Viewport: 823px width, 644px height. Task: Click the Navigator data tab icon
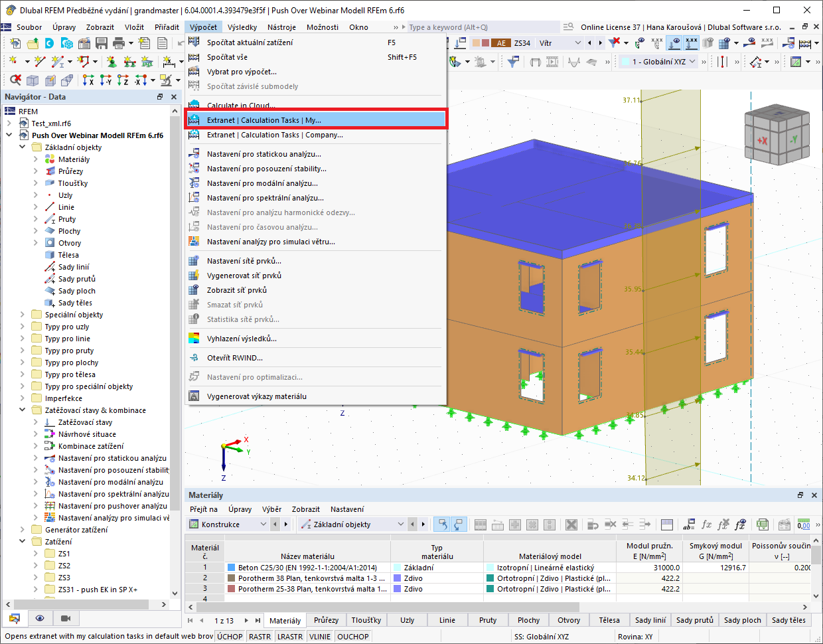click(15, 618)
